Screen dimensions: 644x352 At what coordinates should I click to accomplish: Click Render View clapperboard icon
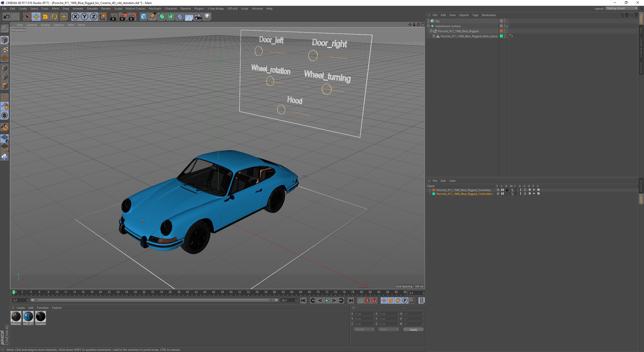tap(114, 17)
